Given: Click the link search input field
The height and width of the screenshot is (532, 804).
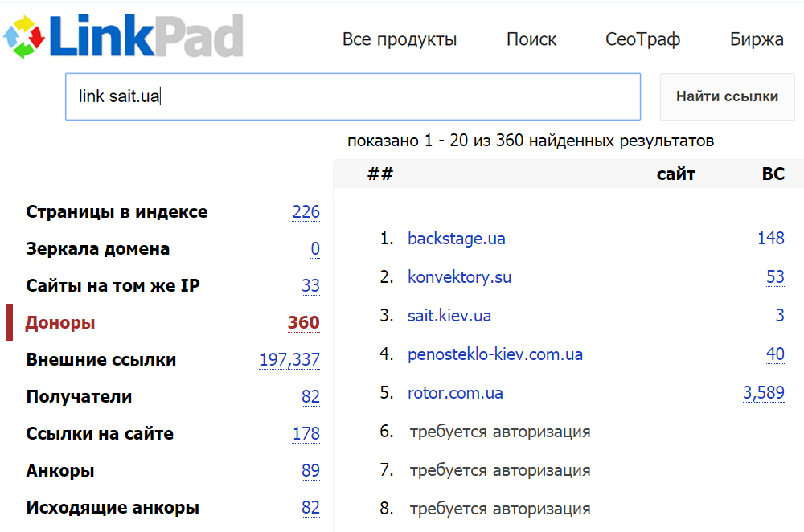Looking at the screenshot, I should coord(352,96).
